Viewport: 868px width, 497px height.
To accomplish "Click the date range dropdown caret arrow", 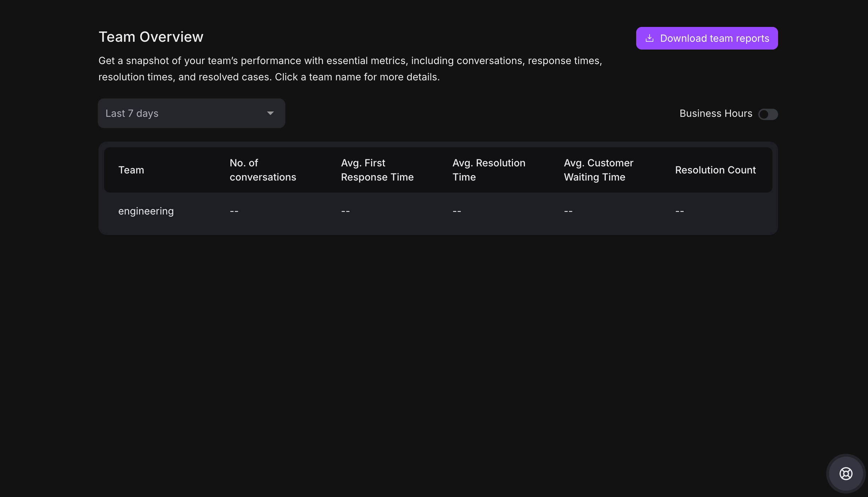I will (x=270, y=113).
